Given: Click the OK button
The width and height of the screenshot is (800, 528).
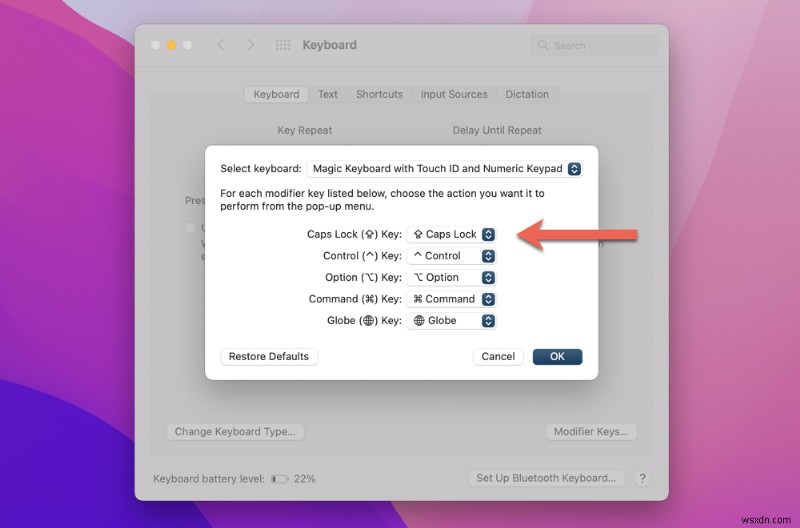Looking at the screenshot, I should (x=557, y=357).
